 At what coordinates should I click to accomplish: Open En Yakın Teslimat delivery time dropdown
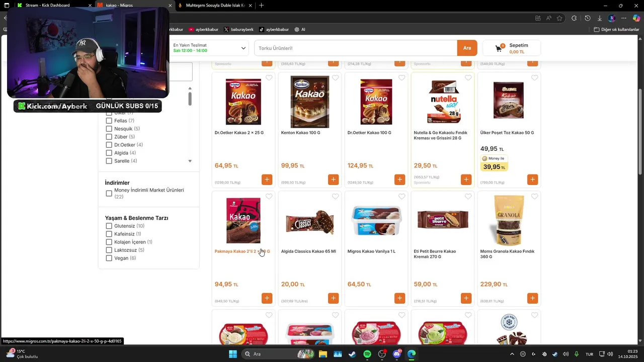(209, 48)
